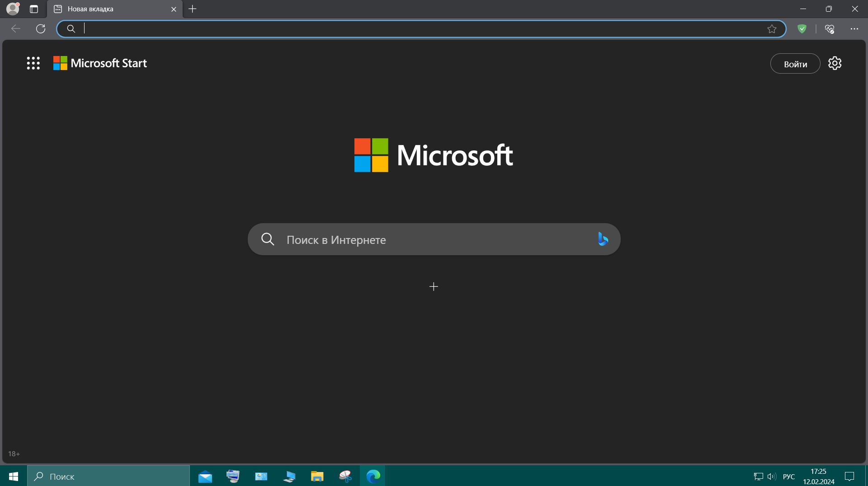Open Edge settings and more menu
Screen dimensions: 868x486
coord(854,29)
